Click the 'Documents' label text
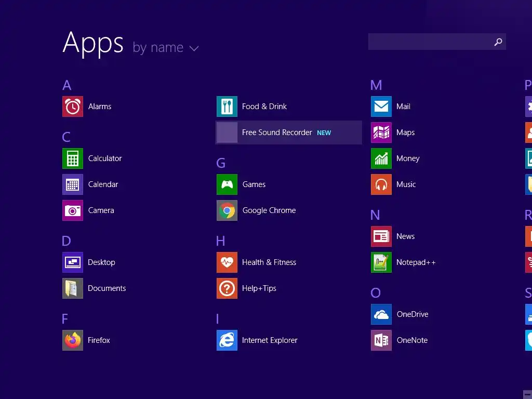This screenshot has height=399, width=532. (x=107, y=288)
